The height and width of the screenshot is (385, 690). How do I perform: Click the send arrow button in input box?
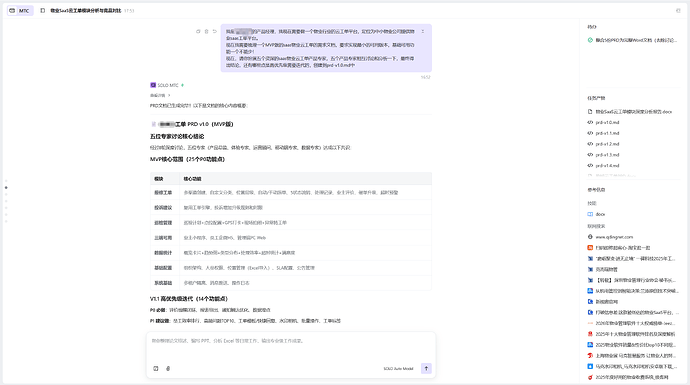coord(426,368)
